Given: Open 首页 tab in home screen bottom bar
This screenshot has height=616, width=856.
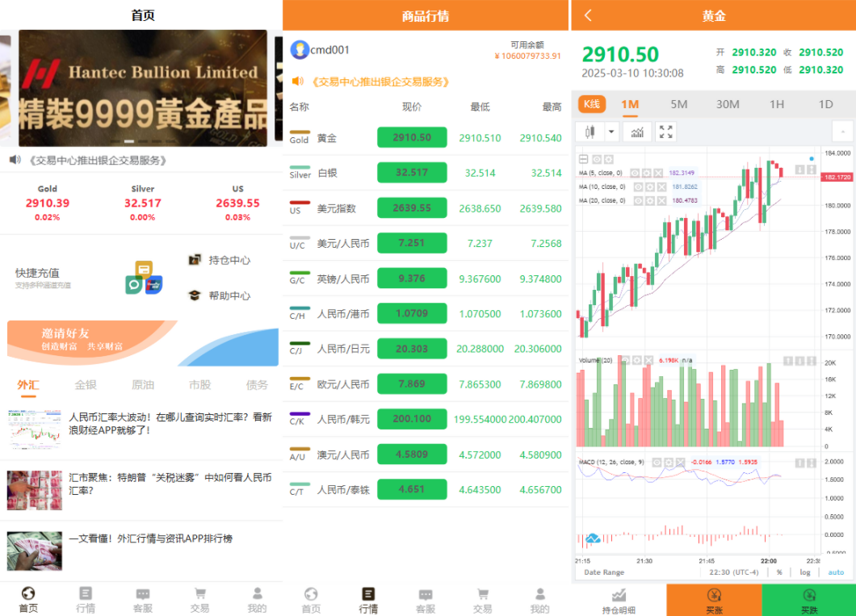Looking at the screenshot, I should 28,600.
